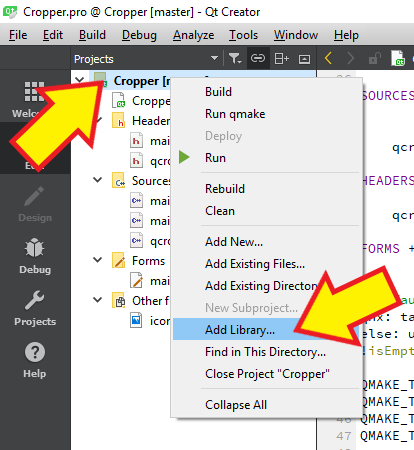Choose Clean from context menu

(x=266, y=211)
